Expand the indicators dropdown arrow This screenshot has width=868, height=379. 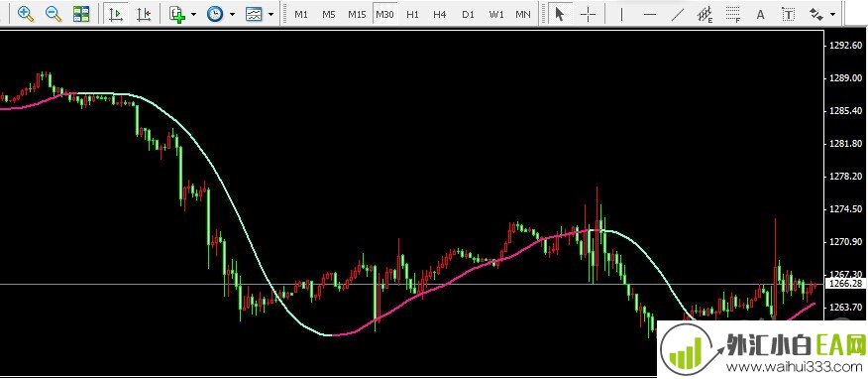(x=193, y=15)
